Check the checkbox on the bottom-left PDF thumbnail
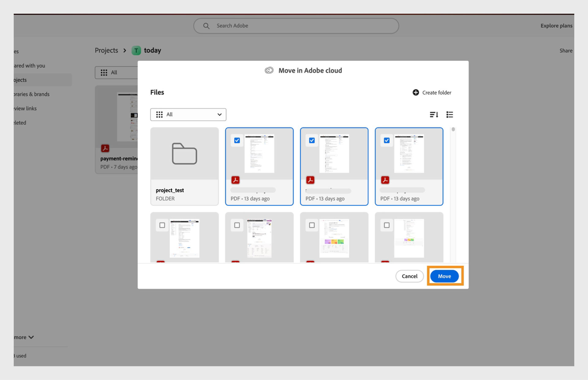 coord(162,225)
